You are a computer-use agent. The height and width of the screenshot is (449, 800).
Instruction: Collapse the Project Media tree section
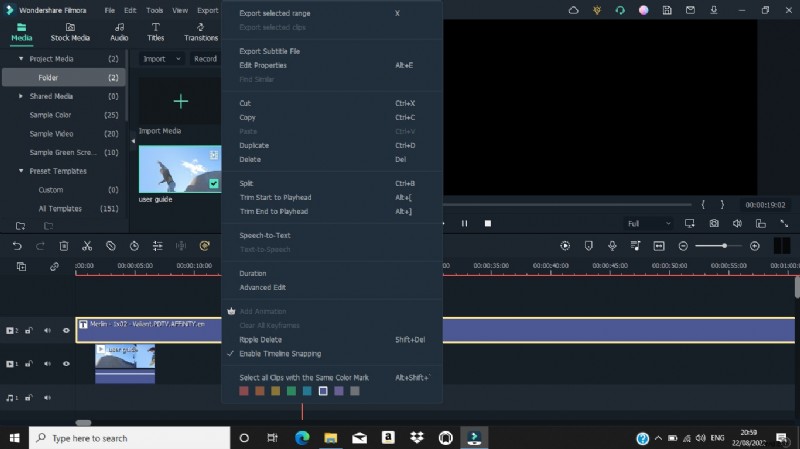point(21,59)
